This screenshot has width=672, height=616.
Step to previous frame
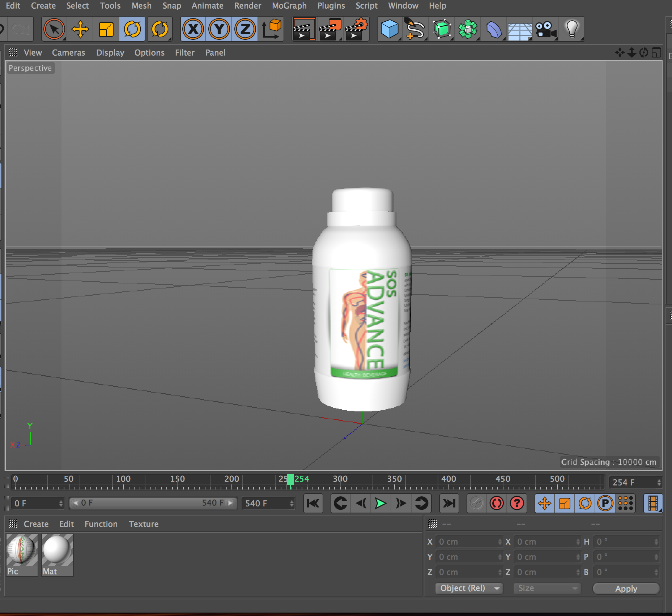tap(361, 503)
